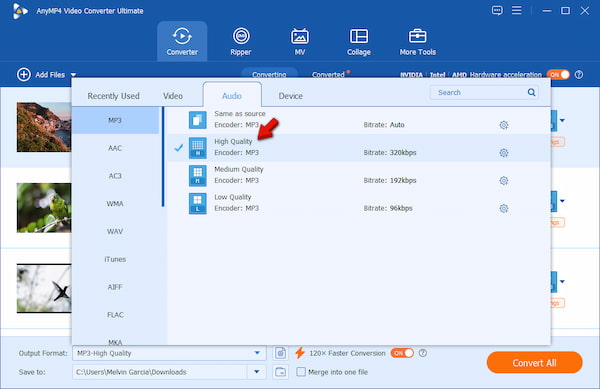Click the Low Quality preset icon
Image resolution: width=600 pixels, height=389 pixels.
[x=197, y=203]
